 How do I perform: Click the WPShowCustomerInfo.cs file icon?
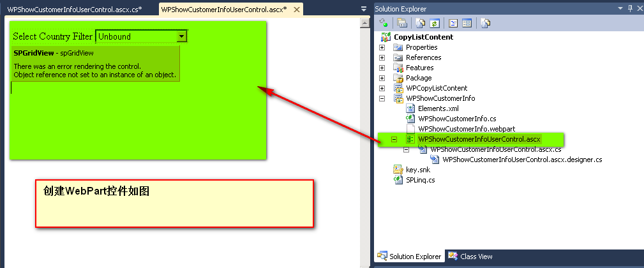410,119
